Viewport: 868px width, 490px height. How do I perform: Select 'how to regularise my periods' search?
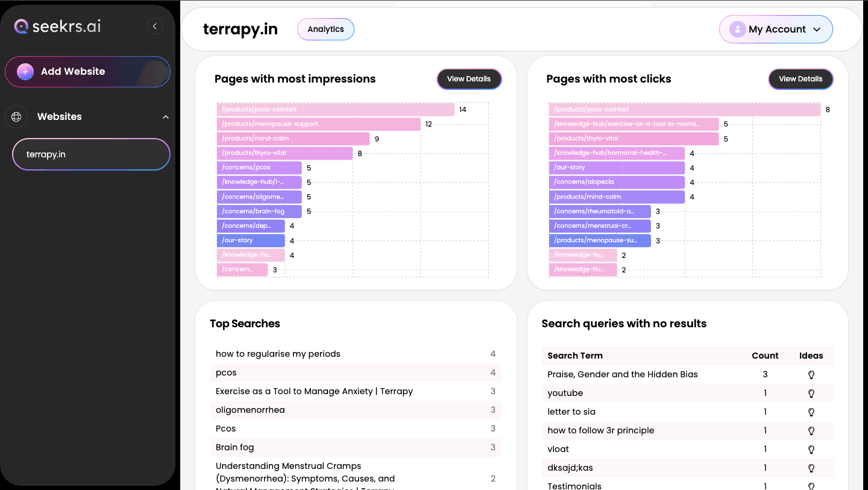tap(356, 354)
